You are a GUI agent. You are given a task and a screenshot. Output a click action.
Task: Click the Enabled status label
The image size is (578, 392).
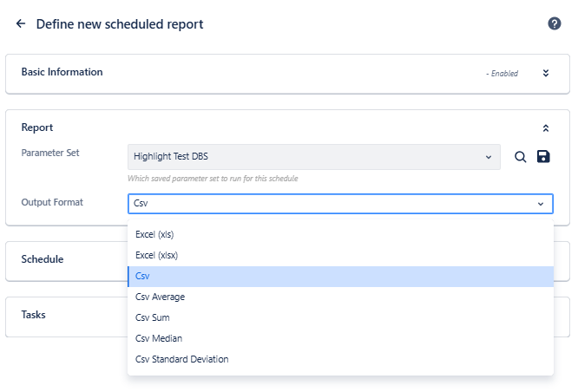[502, 74]
